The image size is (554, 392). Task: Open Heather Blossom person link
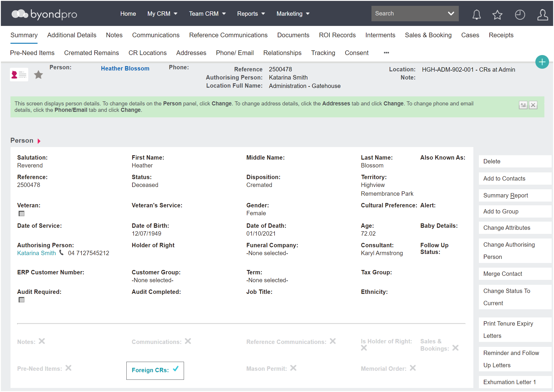tap(125, 68)
